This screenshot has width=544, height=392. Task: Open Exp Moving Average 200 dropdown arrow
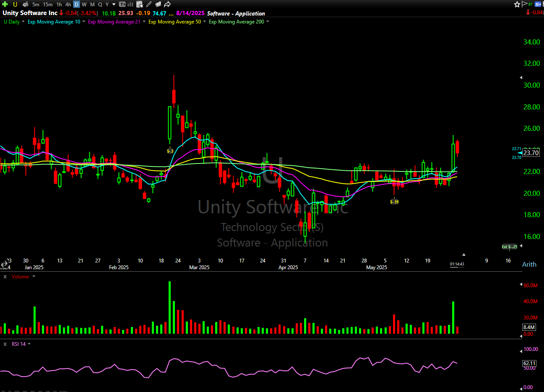pos(268,22)
